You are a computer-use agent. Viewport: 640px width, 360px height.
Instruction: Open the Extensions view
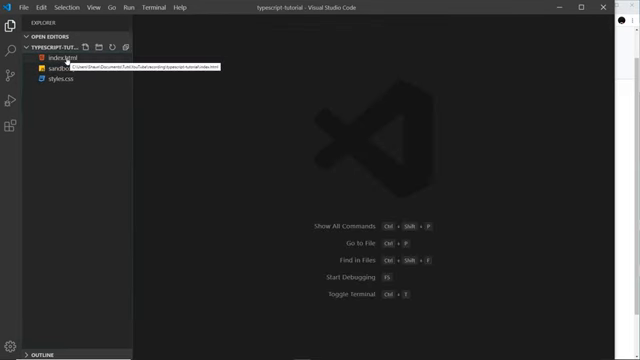(x=10, y=125)
